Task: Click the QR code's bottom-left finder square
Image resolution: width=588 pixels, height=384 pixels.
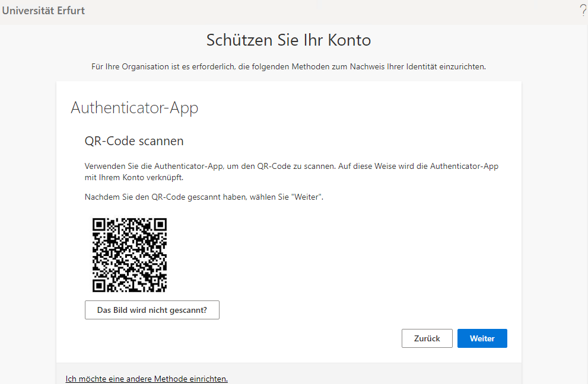Action: (x=99, y=285)
